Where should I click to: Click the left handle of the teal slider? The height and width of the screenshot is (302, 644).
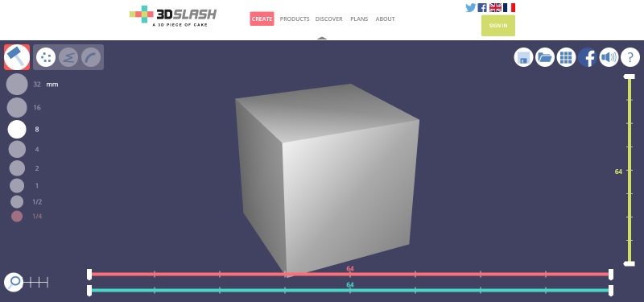click(89, 290)
